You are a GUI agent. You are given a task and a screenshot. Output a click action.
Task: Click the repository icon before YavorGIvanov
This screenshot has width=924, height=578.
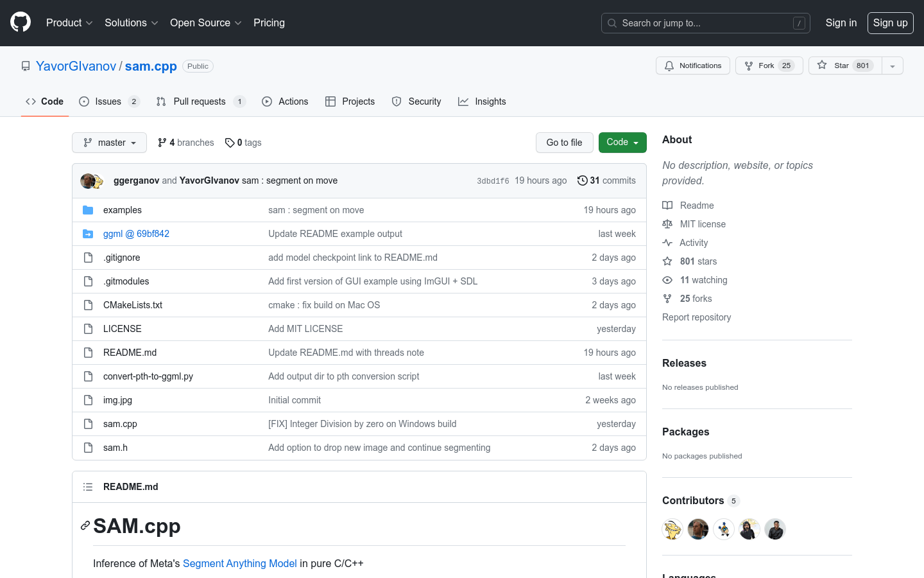(26, 66)
